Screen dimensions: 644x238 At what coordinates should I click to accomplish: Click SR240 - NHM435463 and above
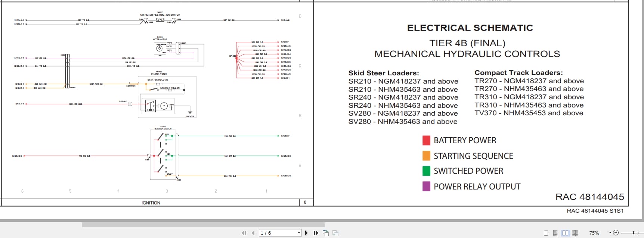[403, 106]
